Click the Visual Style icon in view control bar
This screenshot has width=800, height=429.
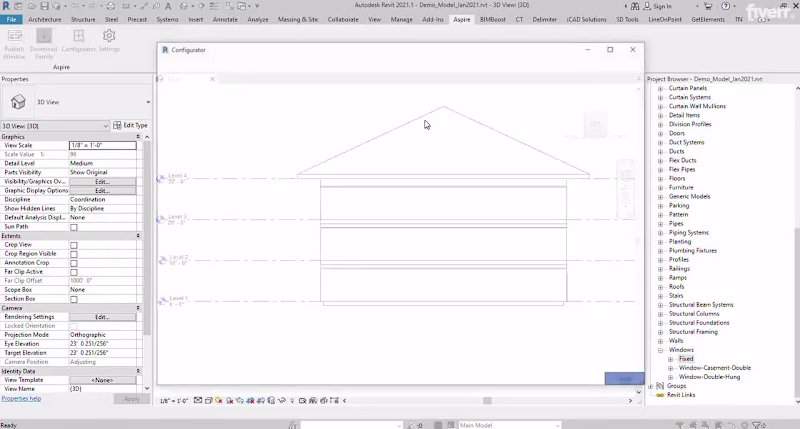pos(208,400)
